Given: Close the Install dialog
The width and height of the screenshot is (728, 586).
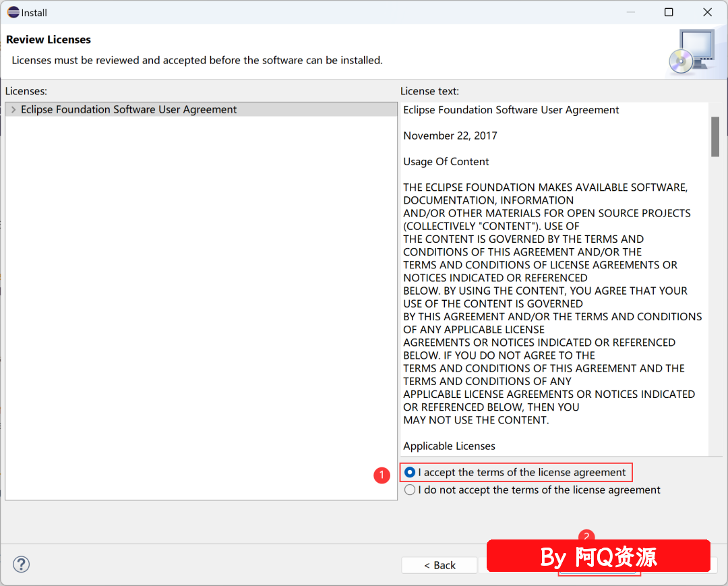Looking at the screenshot, I should pos(707,12).
